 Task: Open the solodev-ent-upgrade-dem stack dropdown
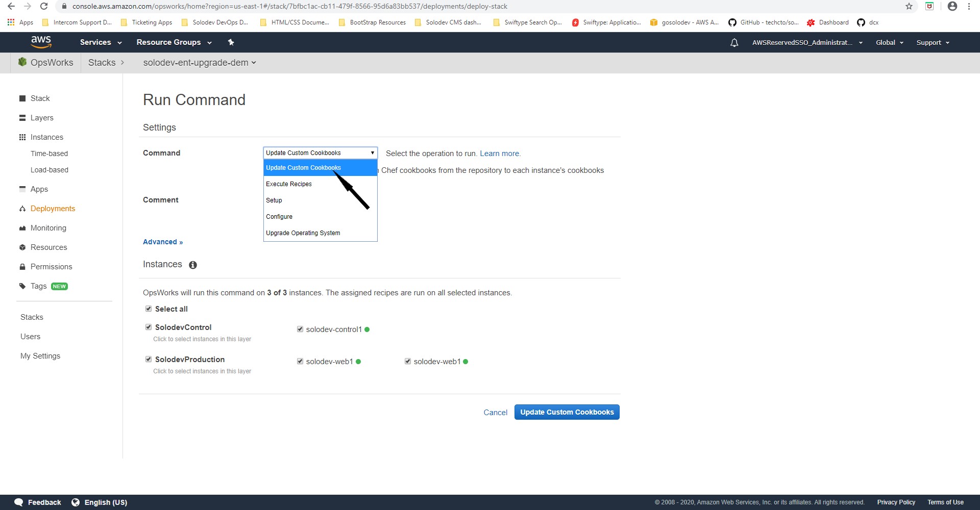click(200, 63)
